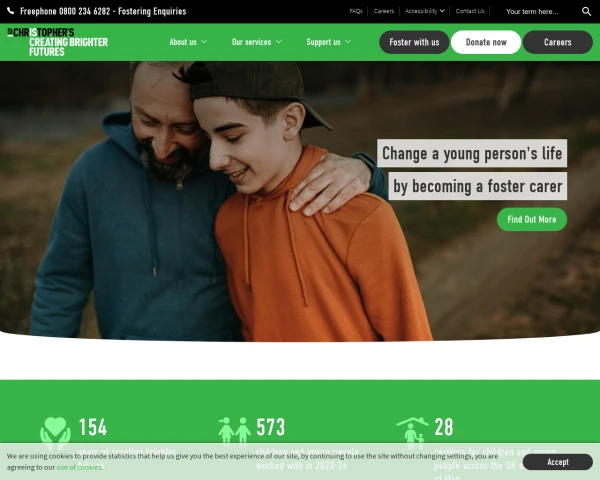This screenshot has height=480, width=600.
Task: Open St Christopher's logo homepage link
Action: point(57,42)
